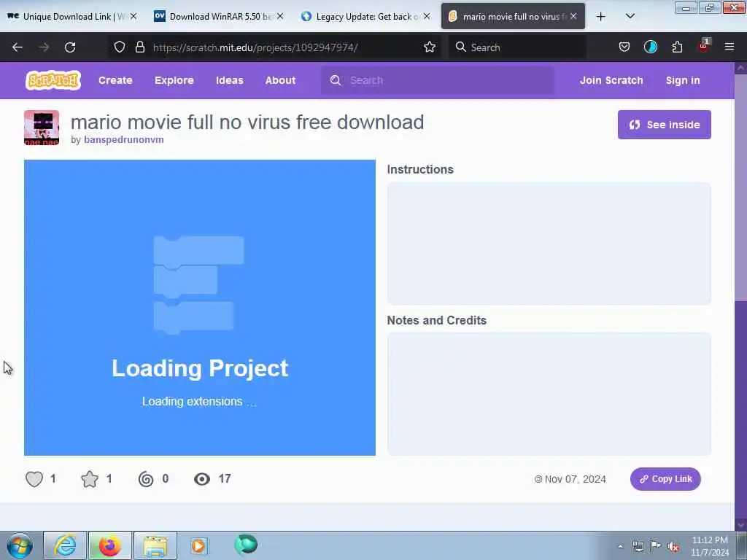The image size is (747, 560).
Task: Click the project title text
Action: [x=247, y=122]
